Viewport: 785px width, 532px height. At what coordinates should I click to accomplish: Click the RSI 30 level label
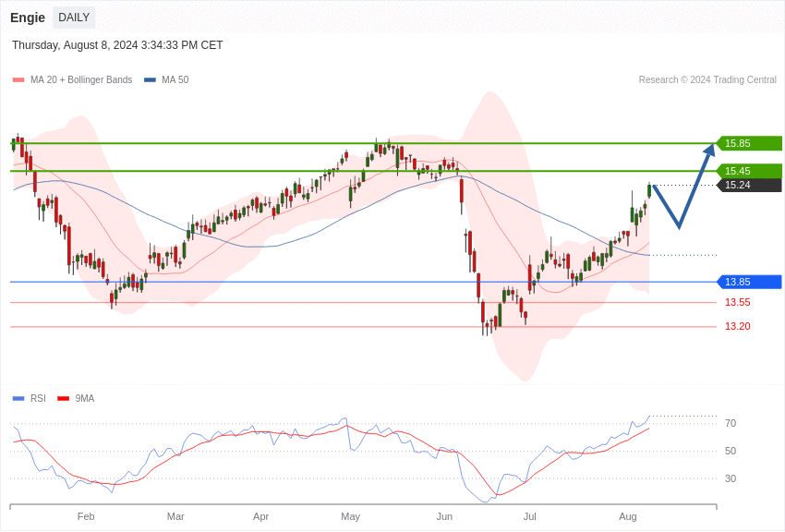click(731, 478)
